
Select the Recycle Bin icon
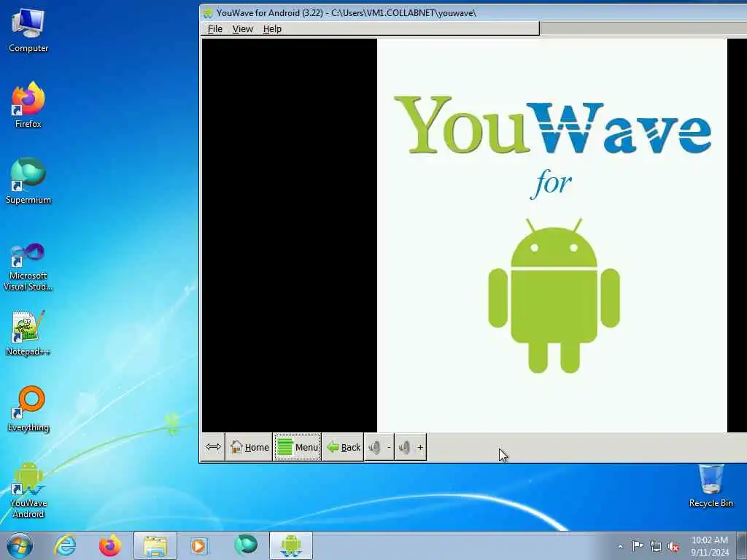(x=711, y=486)
